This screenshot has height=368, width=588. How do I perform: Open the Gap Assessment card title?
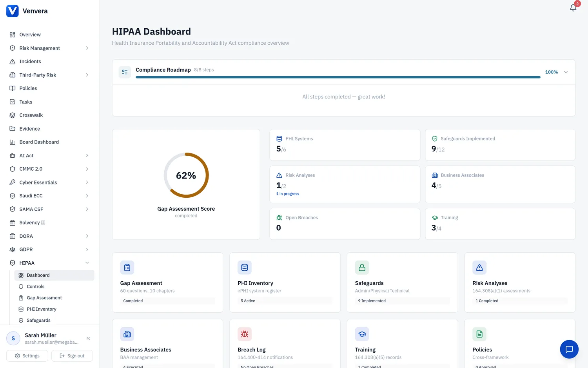pyautogui.click(x=141, y=283)
